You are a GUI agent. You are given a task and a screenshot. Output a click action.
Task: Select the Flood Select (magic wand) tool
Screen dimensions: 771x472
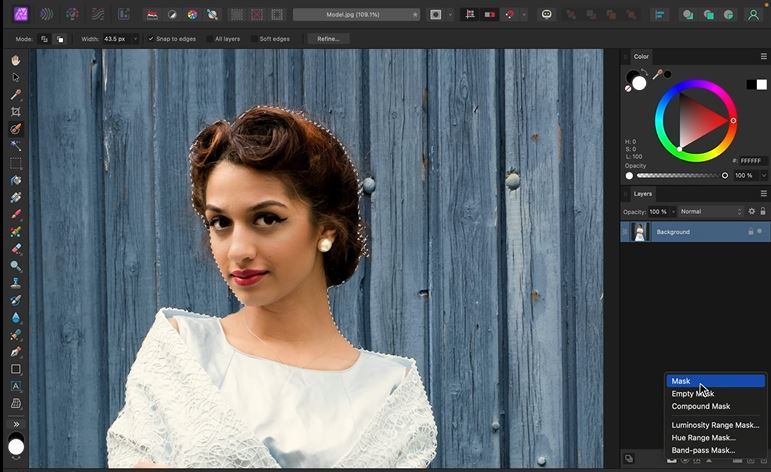16,146
